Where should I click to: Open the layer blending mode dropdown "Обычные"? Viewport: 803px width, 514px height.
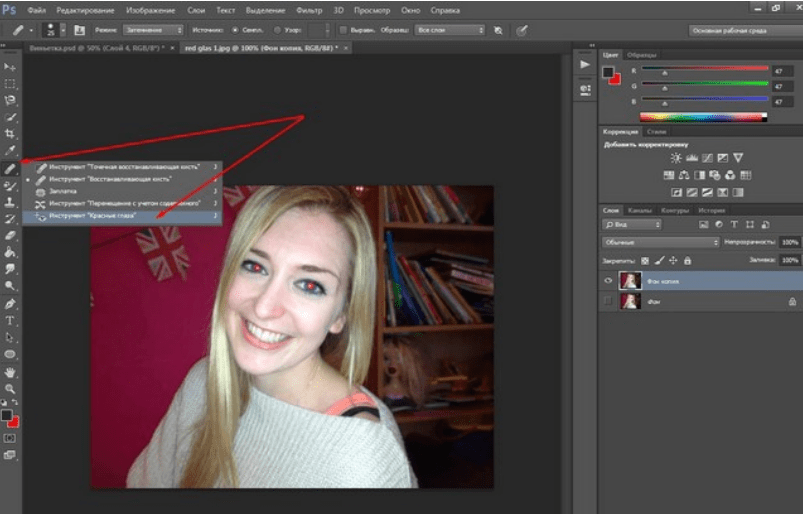pos(660,242)
